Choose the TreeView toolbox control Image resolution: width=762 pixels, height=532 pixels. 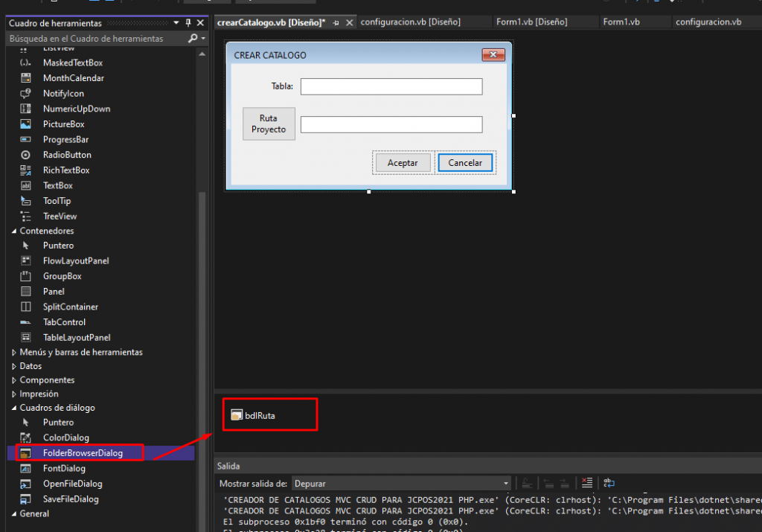[x=60, y=217]
